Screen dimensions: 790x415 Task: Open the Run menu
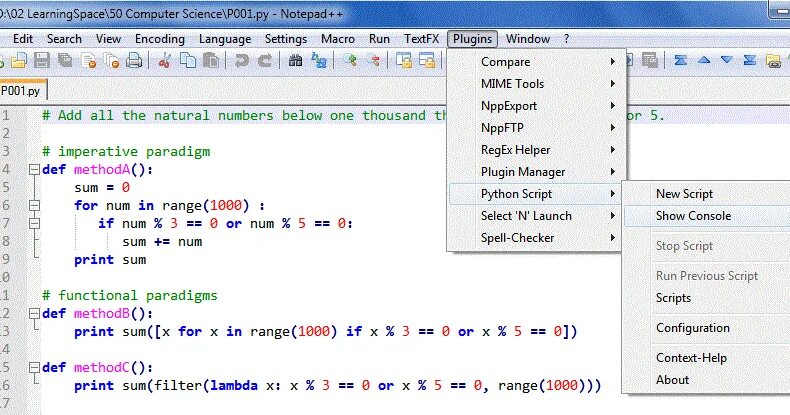click(x=379, y=39)
